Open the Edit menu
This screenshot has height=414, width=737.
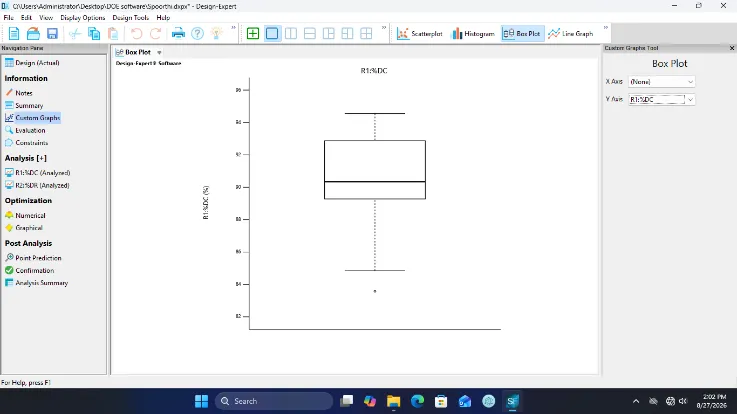pyautogui.click(x=26, y=18)
